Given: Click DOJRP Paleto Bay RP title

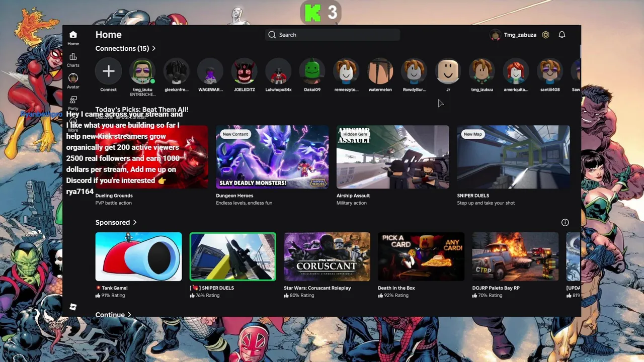Looking at the screenshot, I should (497, 288).
